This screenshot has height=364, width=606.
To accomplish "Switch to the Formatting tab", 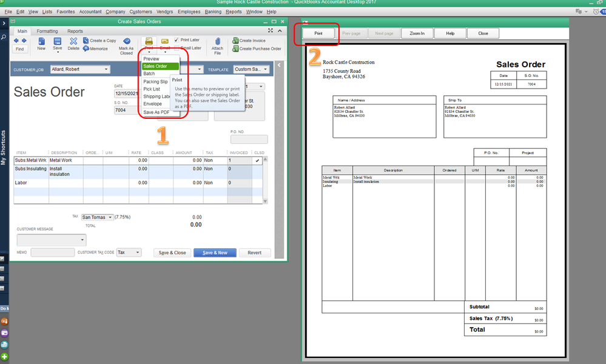I will coord(47,31).
